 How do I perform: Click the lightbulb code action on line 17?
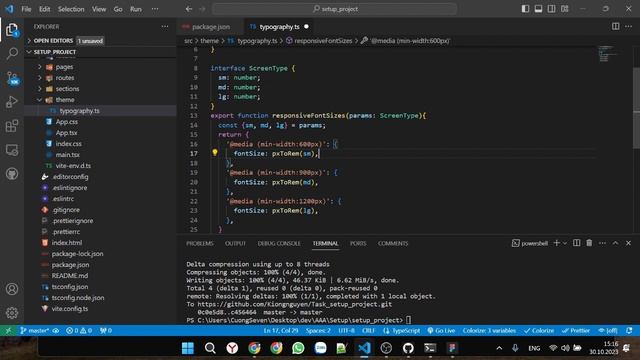pyautogui.click(x=215, y=153)
